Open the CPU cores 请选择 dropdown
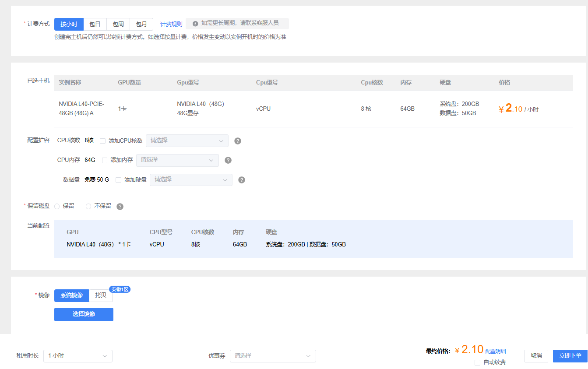The image size is (588, 369). [x=187, y=141]
